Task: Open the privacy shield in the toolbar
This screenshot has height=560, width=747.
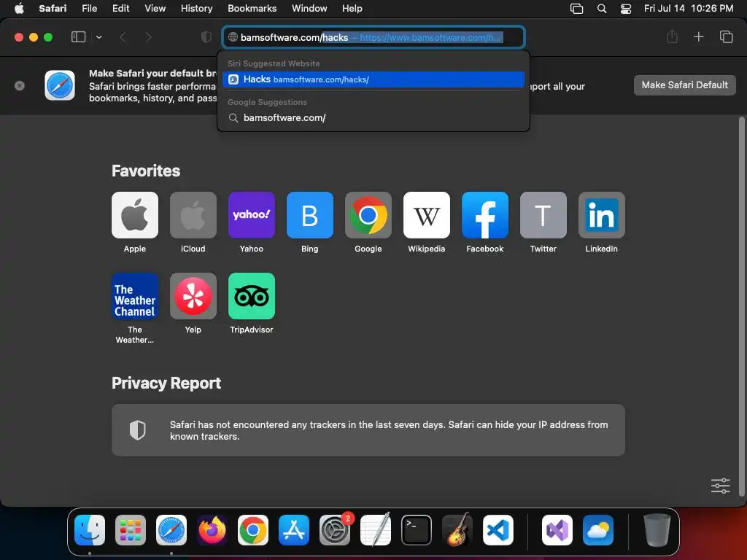Action: (x=206, y=37)
